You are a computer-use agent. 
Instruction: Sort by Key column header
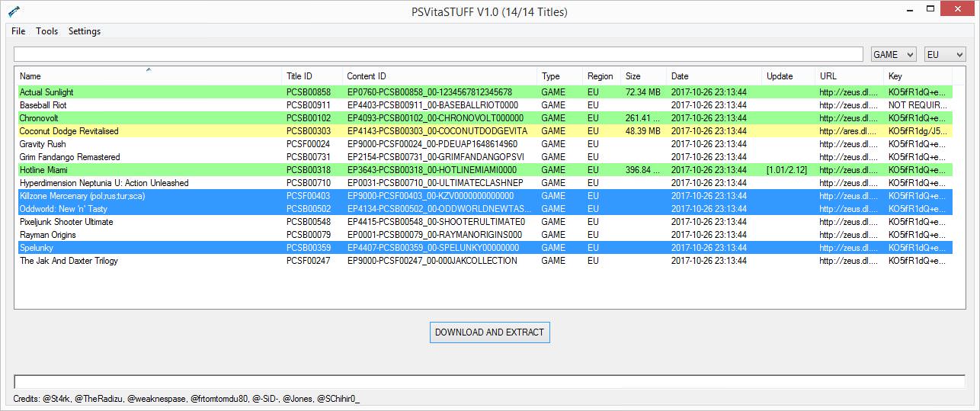coord(918,76)
